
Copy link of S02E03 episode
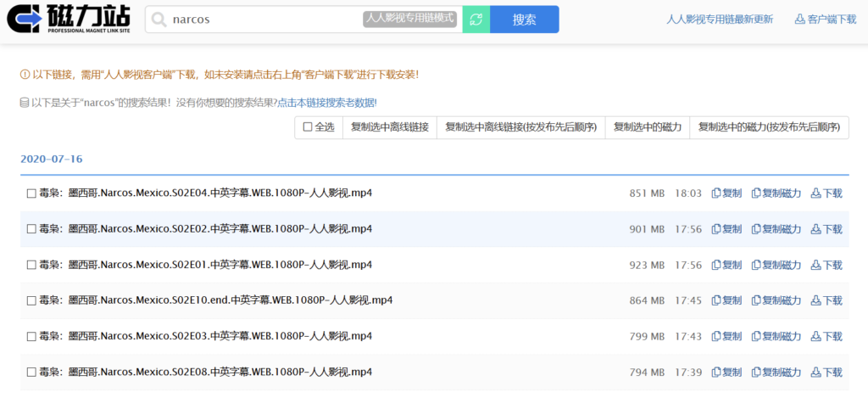coord(726,336)
